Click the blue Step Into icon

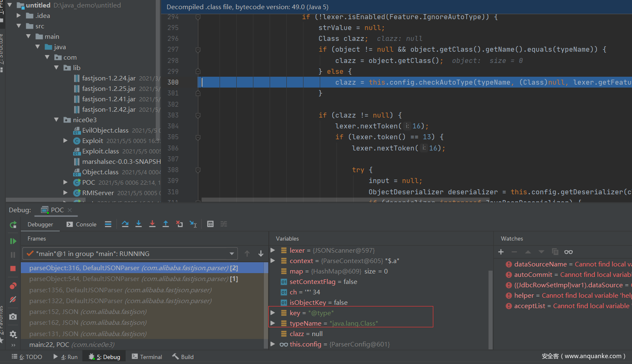139,224
